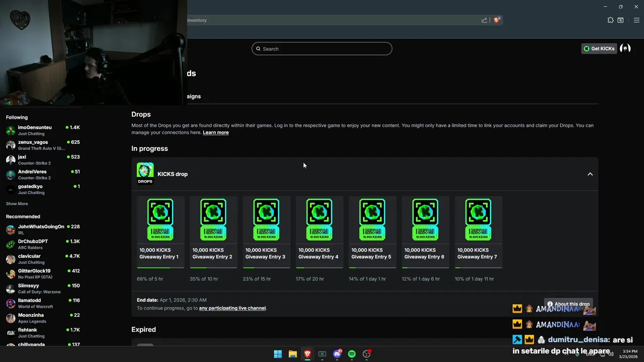Click the share page icon in address bar
Screen dimensions: 644x362
pos(484,20)
